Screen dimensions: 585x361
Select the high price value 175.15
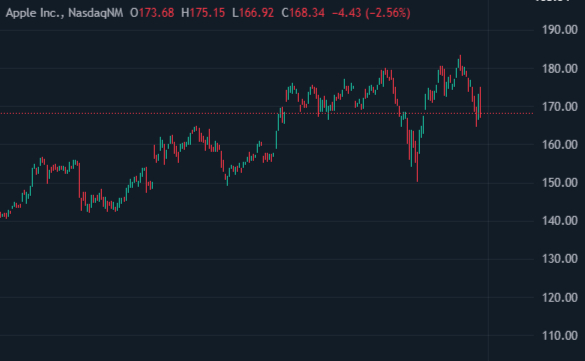coord(208,13)
